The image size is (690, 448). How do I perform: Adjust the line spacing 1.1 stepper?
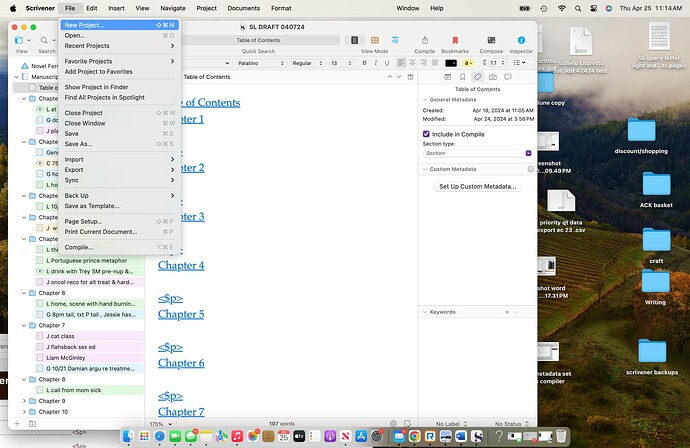(x=503, y=63)
